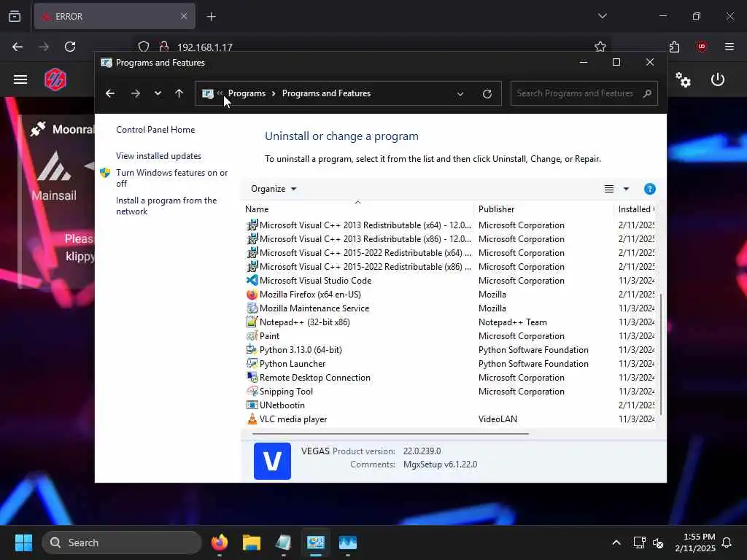Select the Notepad++ program icon
This screenshot has width=747, height=560.
point(252,322)
